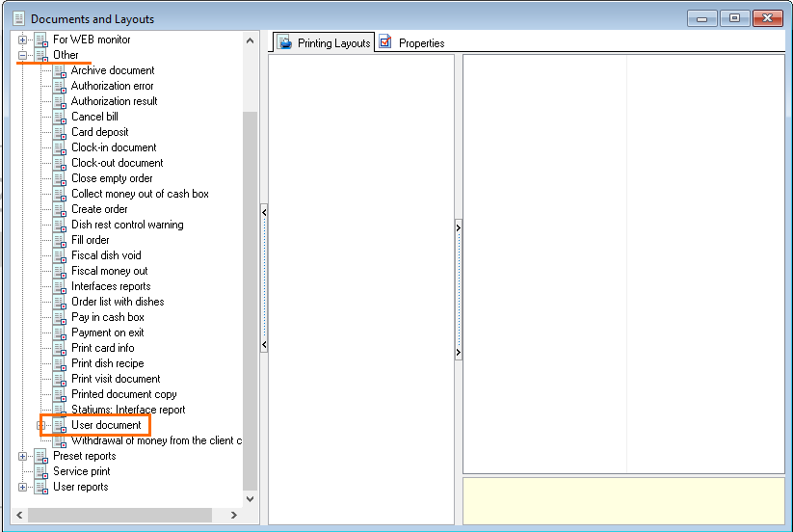Select the Preset reports tree item
The height and width of the screenshot is (532, 793).
click(85, 456)
